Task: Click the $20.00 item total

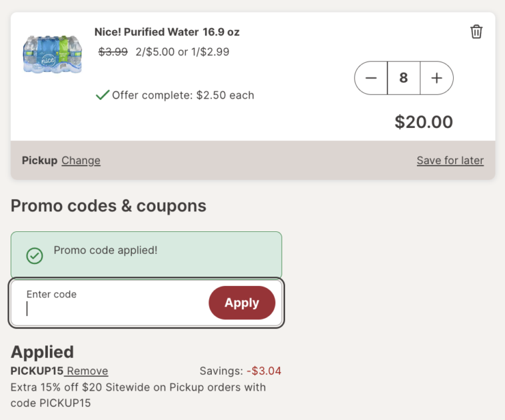Action: tap(423, 122)
